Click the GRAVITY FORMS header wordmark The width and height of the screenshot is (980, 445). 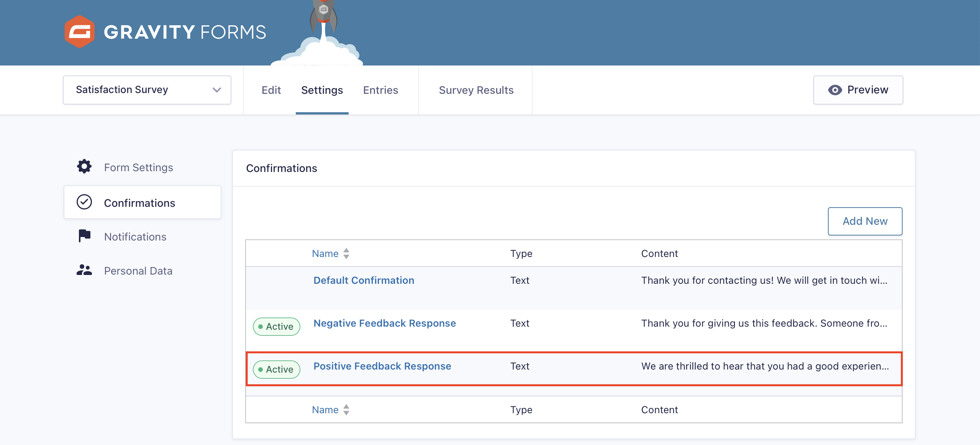click(185, 32)
